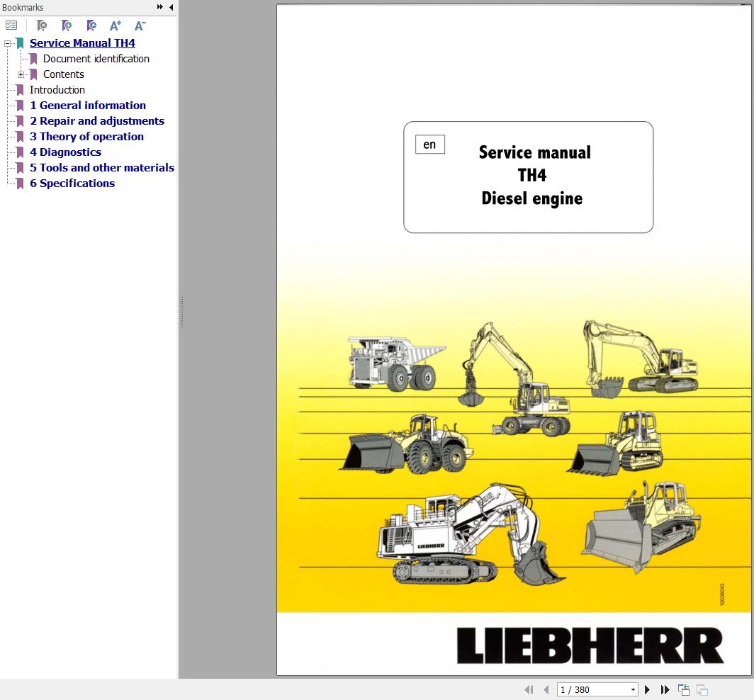Expand the Contents bookmark node
This screenshot has width=754, height=700.
pyautogui.click(x=21, y=74)
